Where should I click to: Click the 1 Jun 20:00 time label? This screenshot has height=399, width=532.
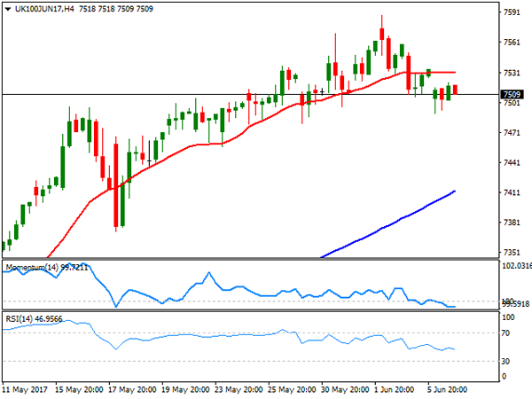click(395, 389)
